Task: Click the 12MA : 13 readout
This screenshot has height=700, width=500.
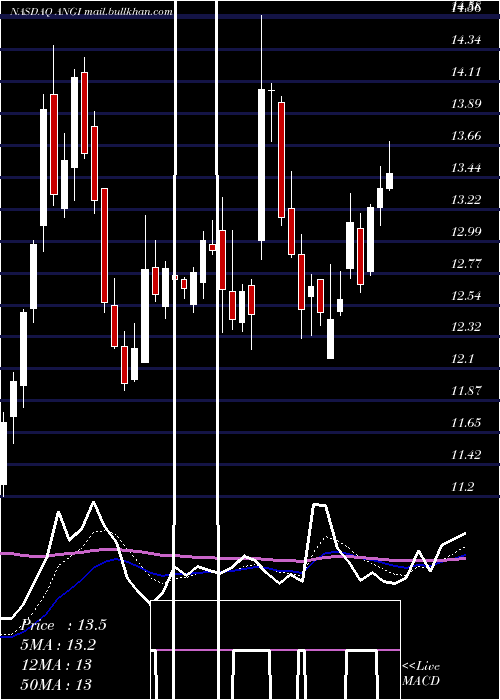Action: point(56,665)
